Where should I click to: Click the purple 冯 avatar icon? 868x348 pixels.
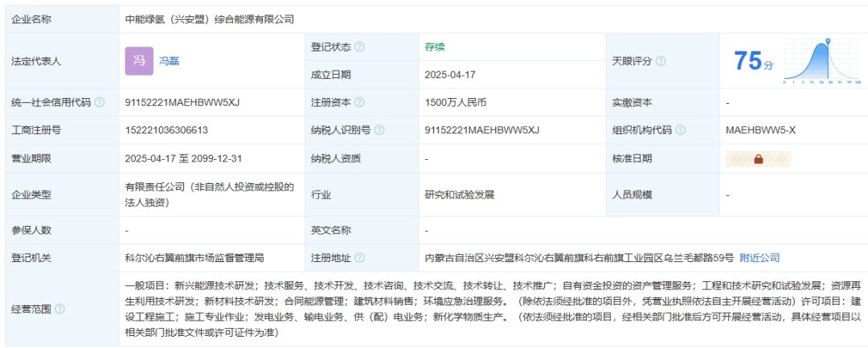click(x=139, y=61)
